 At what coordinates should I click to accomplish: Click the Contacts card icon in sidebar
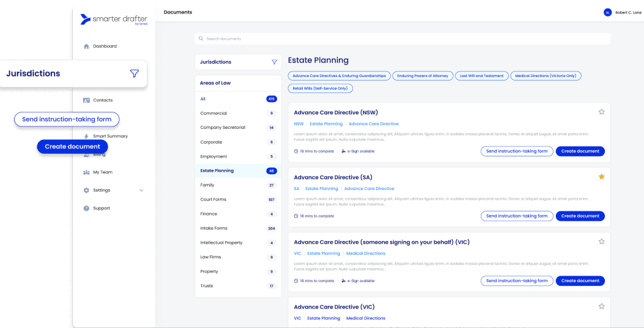86,100
